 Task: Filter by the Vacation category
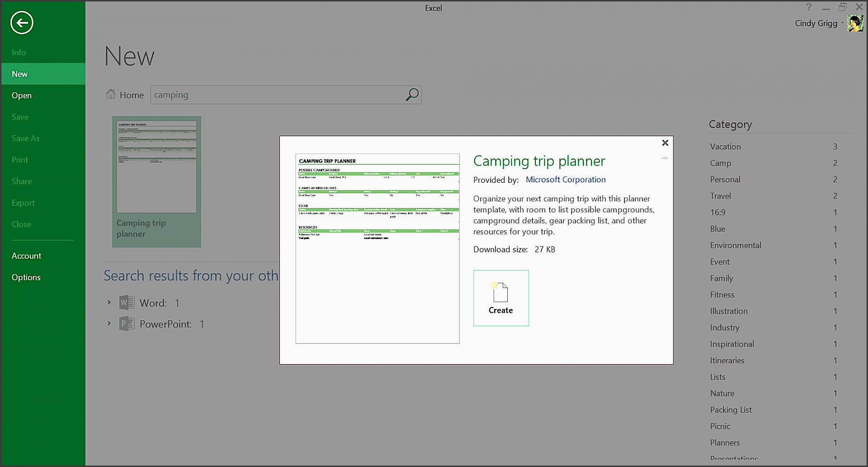(725, 147)
